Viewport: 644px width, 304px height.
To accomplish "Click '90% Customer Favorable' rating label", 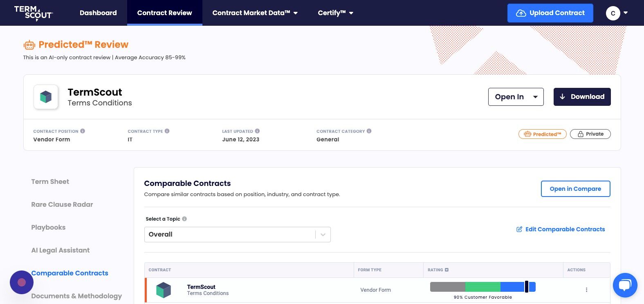I will [483, 297].
